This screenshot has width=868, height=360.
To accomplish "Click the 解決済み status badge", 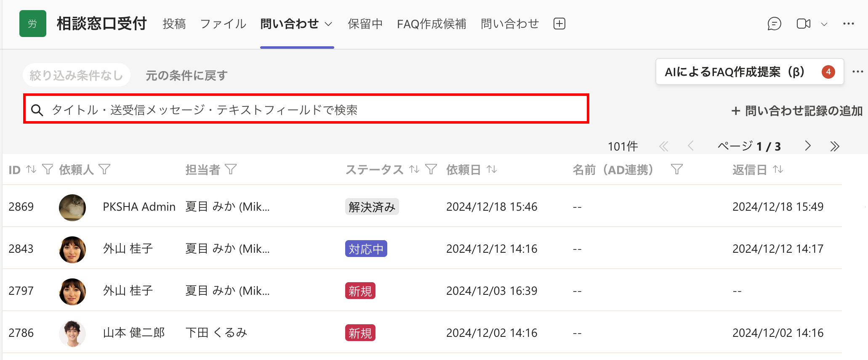I will [372, 206].
